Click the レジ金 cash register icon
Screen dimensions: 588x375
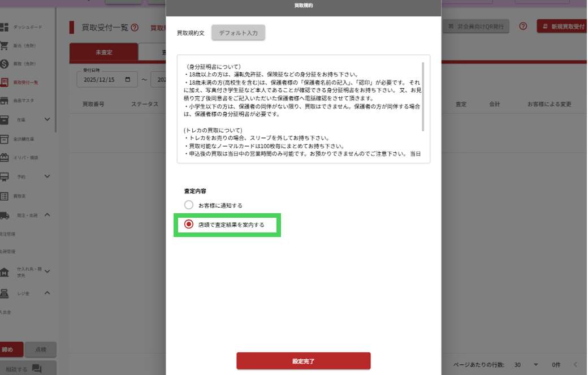click(x=5, y=293)
